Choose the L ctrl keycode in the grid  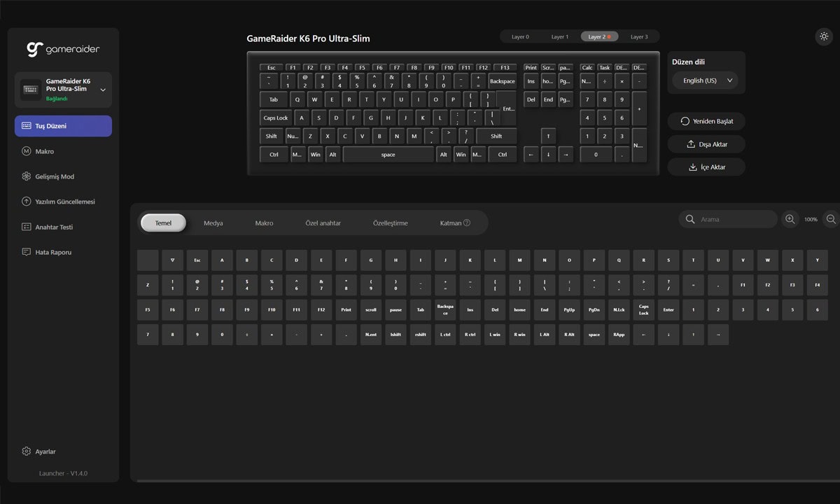pos(445,335)
